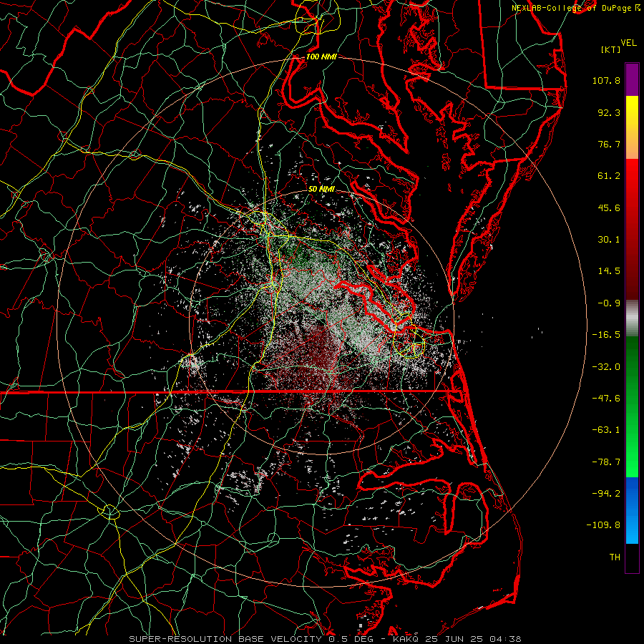
Task: Pick the blue segment of the color bar
Action: coord(632,510)
